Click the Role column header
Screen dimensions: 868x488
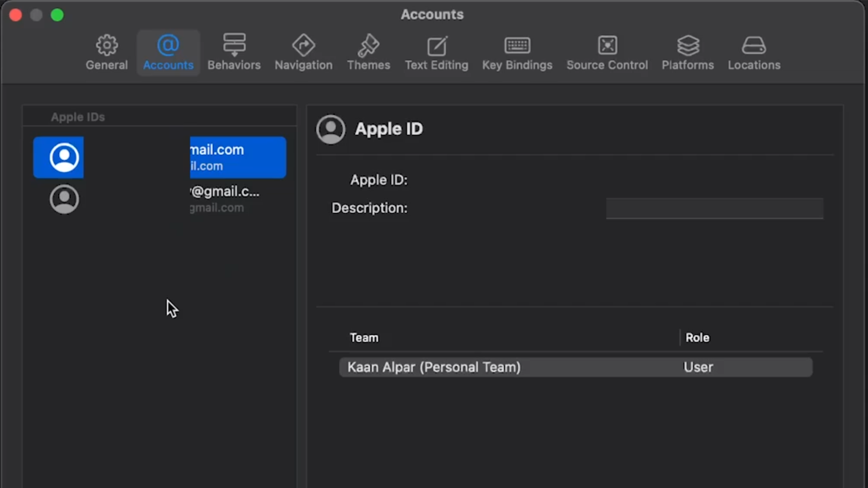(697, 338)
